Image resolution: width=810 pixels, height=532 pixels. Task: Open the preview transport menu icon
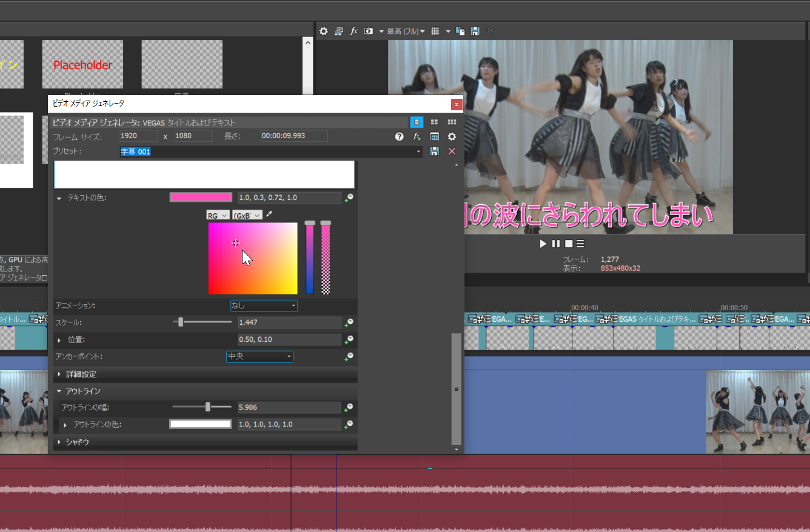tap(580, 244)
